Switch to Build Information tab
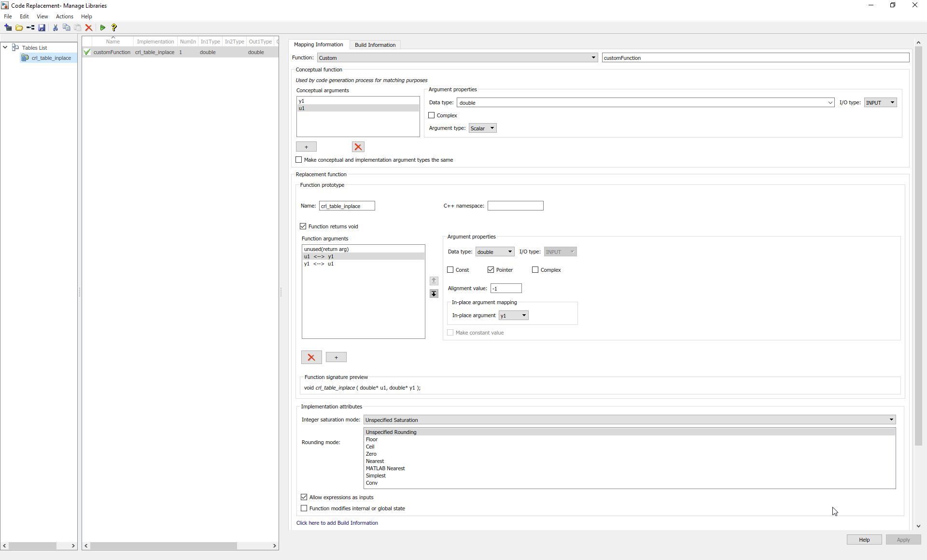Viewport: 927px width, 560px height. pyautogui.click(x=375, y=45)
